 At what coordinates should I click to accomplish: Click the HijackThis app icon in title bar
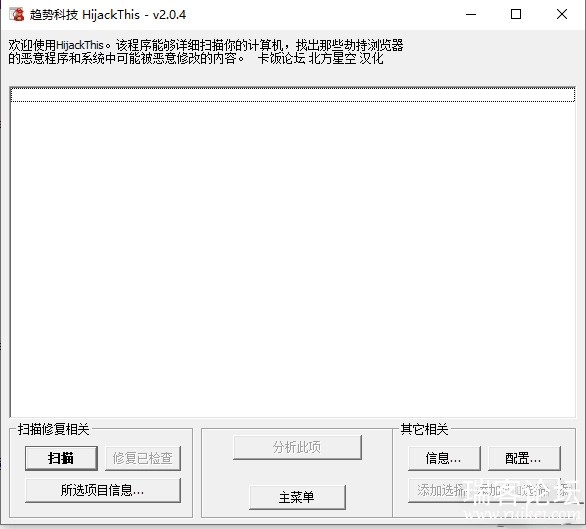17,15
